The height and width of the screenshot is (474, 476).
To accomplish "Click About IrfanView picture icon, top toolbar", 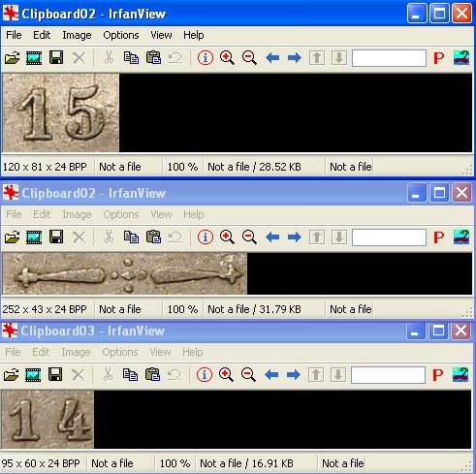I will pos(461,58).
